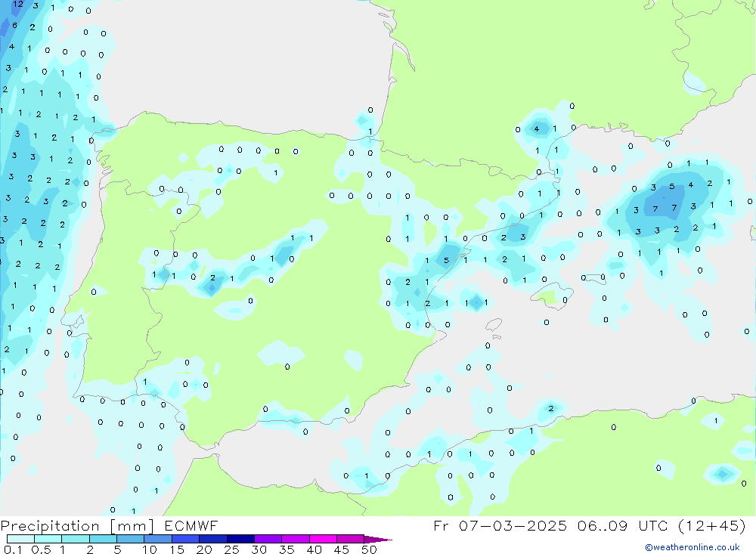Select the 0.5–1 mm legend color swatch
Screen dimensions: 756x554
(x=48, y=539)
